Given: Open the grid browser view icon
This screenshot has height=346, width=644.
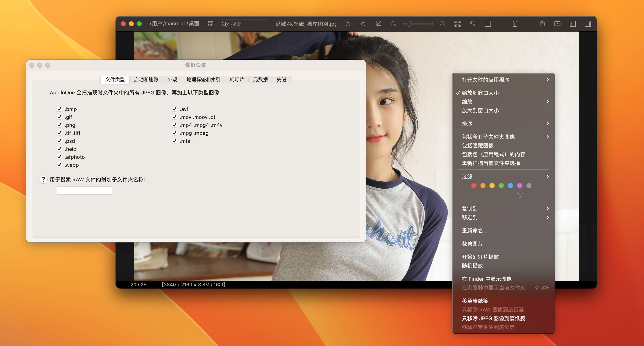Looking at the screenshot, I should [x=211, y=24].
